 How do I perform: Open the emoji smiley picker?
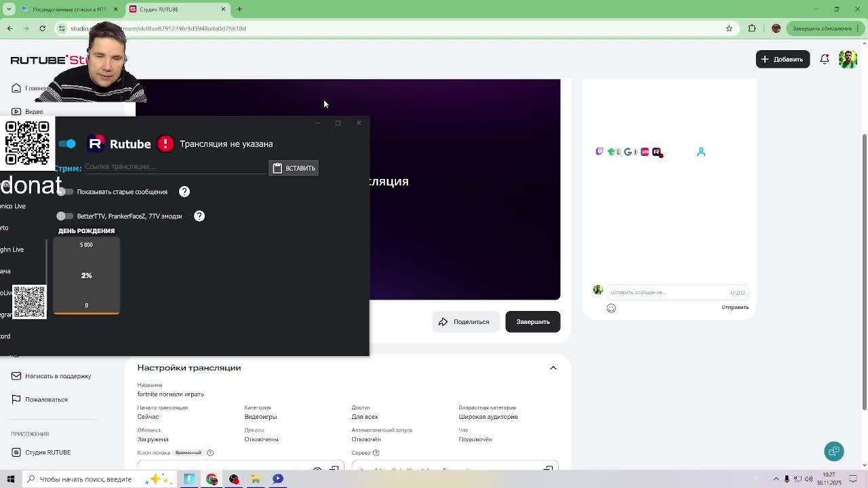click(x=611, y=308)
